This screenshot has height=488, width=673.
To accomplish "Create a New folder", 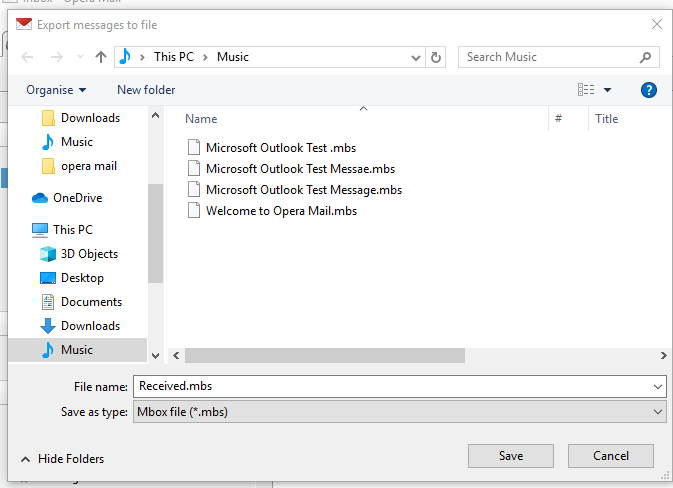I will [x=146, y=90].
